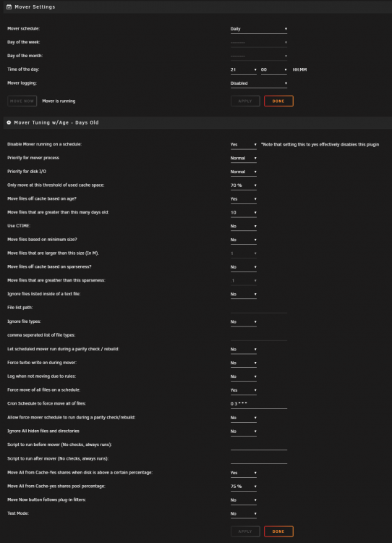Open the Move files off cache based on age dropdown

pos(244,199)
